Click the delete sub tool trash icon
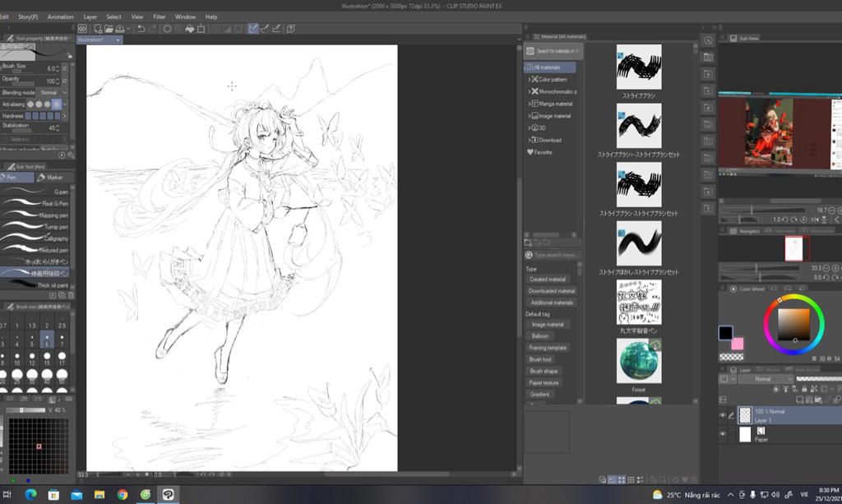 [x=71, y=295]
